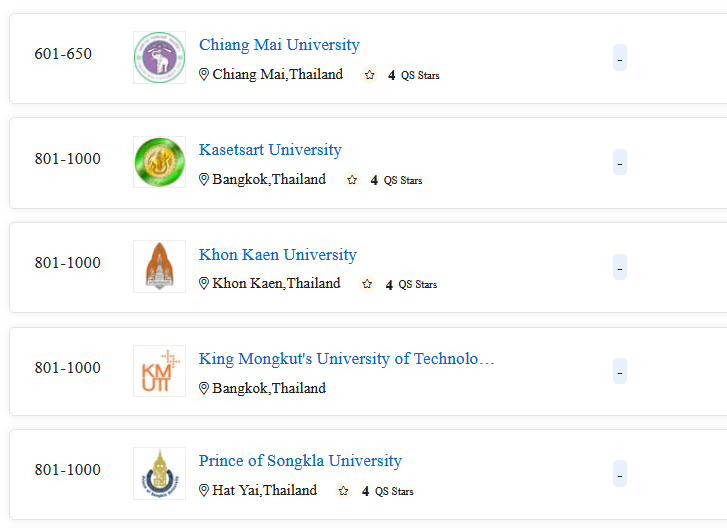Open Khon Kaen University link
Viewport: 727px width, 528px height.
click(278, 254)
